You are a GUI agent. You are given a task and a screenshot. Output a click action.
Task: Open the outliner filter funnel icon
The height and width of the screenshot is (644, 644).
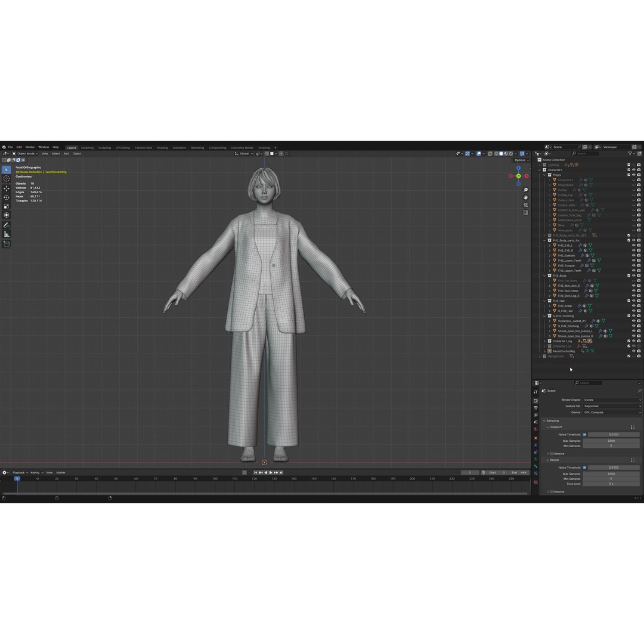[x=630, y=154]
